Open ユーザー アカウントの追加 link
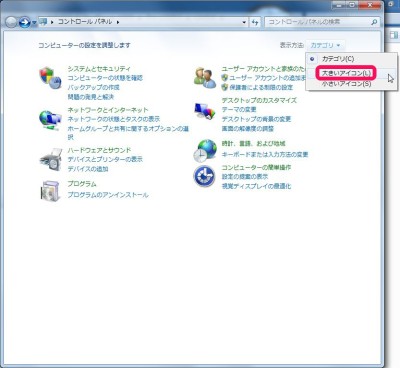400x368 pixels. pos(267,78)
